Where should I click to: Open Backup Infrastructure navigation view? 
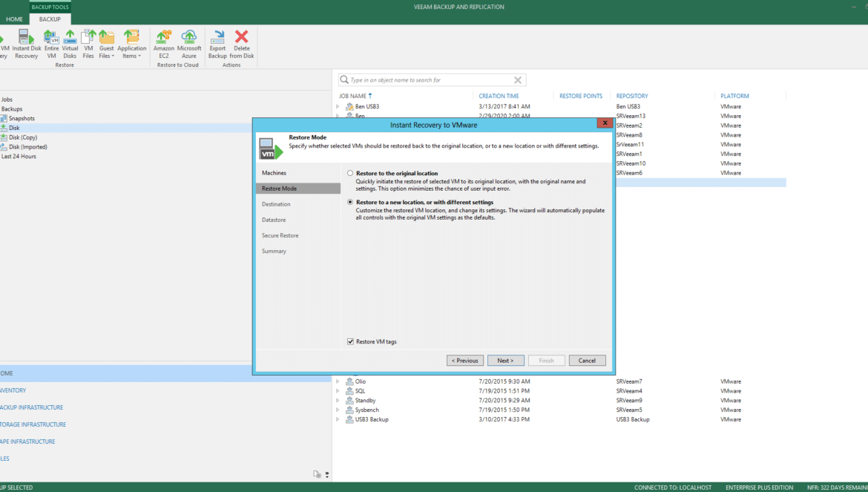point(32,407)
